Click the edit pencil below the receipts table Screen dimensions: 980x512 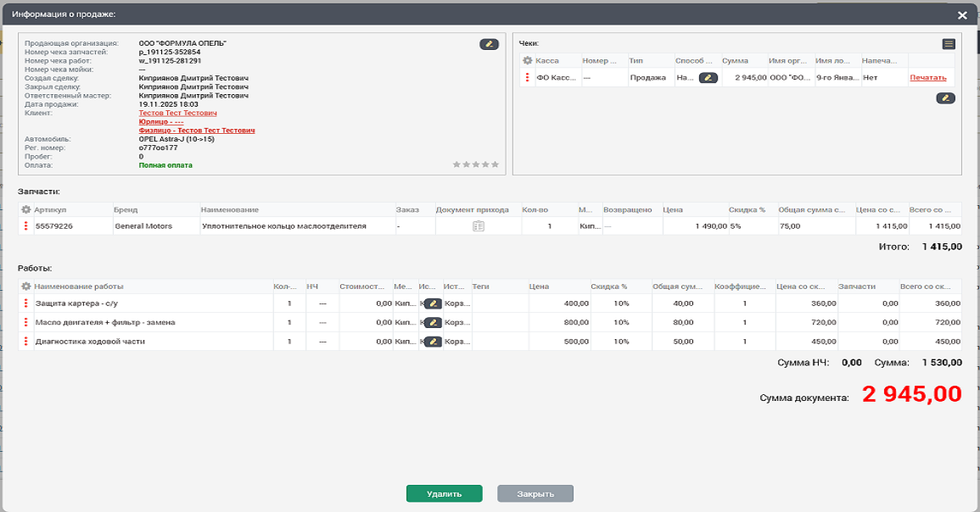[945, 98]
